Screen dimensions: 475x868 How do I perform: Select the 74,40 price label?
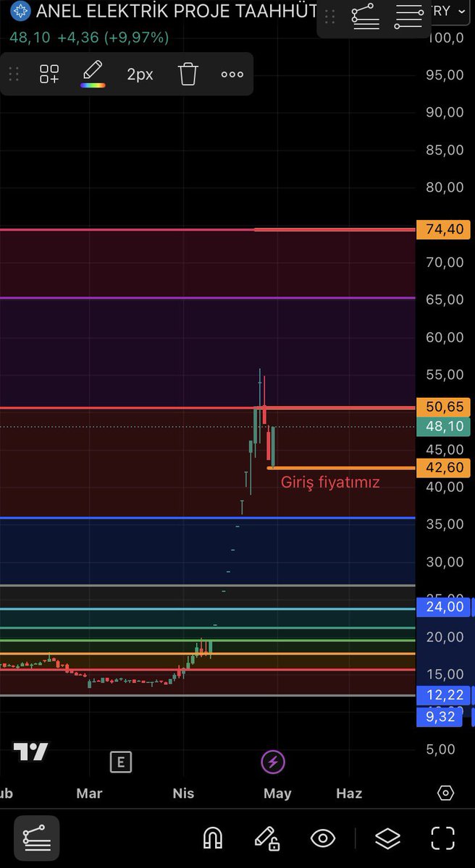click(x=444, y=230)
